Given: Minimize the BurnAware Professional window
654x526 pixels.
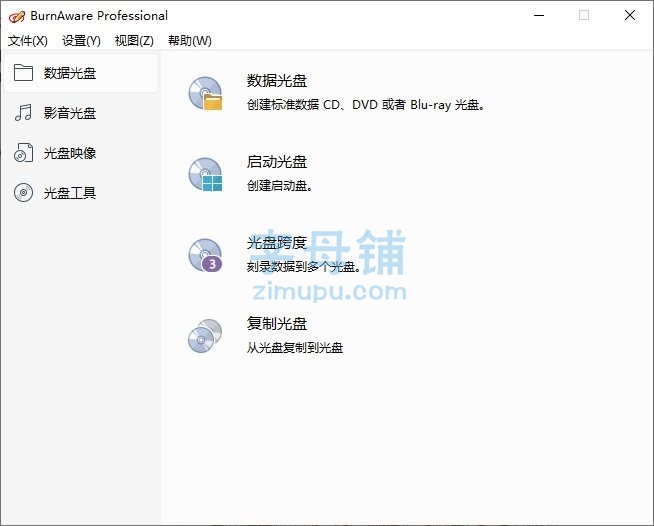Looking at the screenshot, I should click(539, 15).
